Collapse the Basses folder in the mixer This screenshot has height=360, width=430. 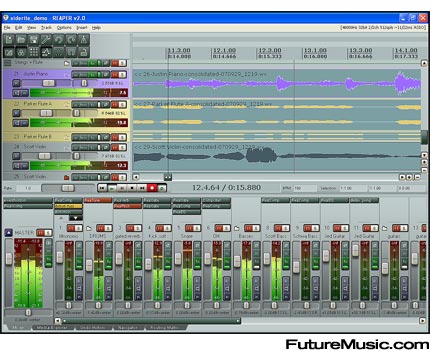(237, 228)
